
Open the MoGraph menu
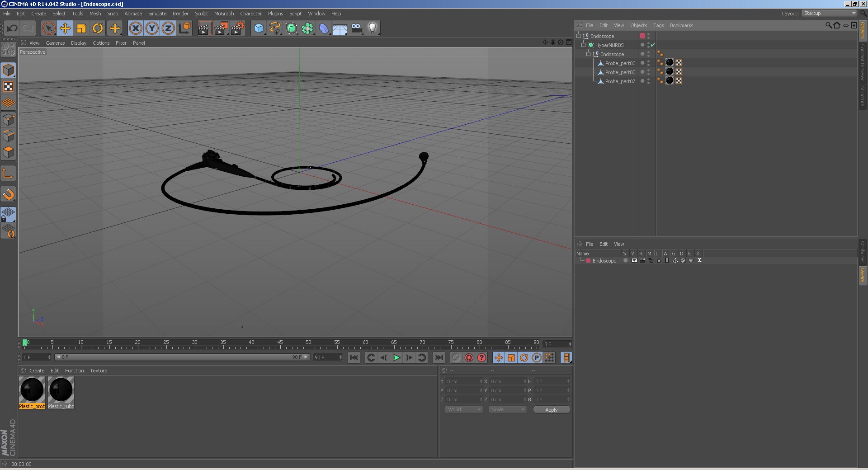[224, 14]
